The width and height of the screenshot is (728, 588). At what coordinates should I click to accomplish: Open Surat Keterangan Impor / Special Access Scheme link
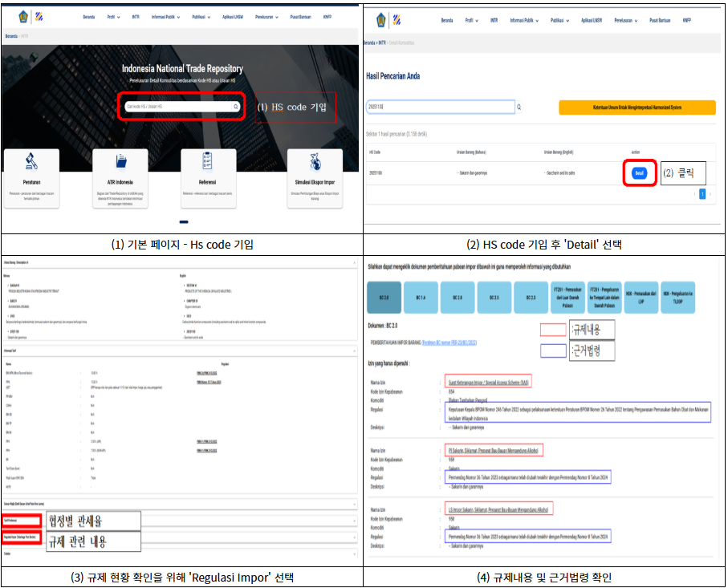[x=489, y=383]
